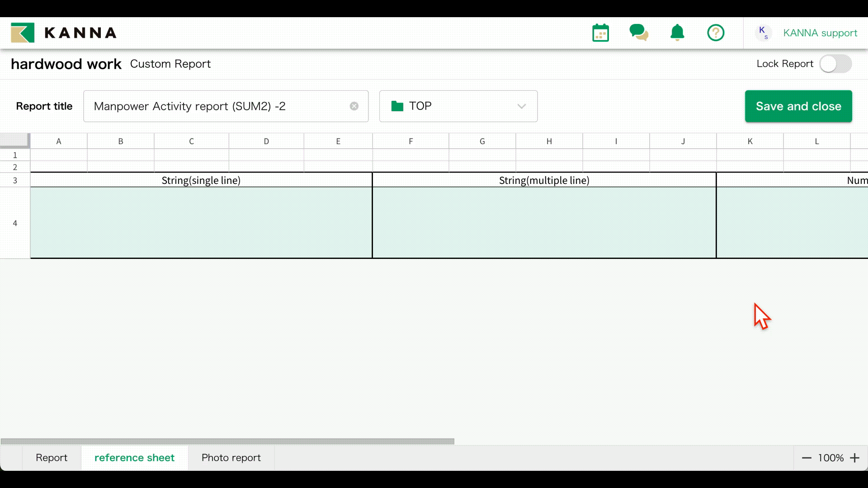This screenshot has height=488, width=868.
Task: Open the help question mark icon
Action: point(716,33)
